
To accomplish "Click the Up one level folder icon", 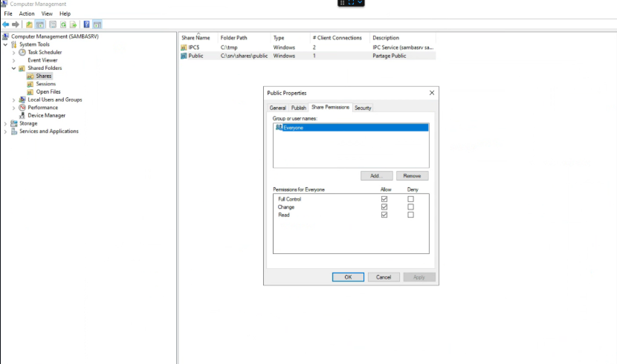I will [29, 25].
